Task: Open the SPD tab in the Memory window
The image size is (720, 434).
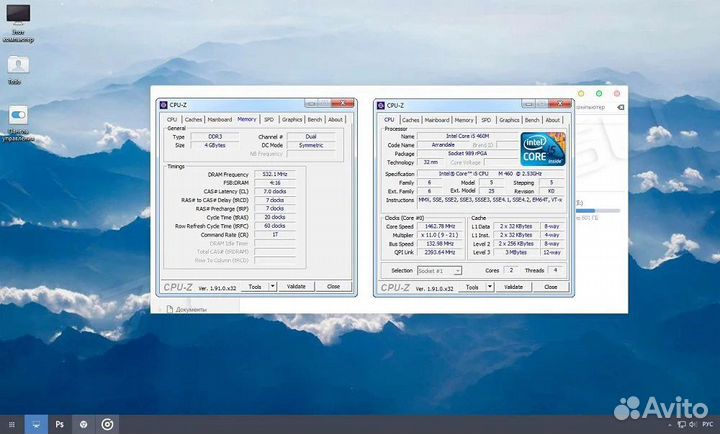Action: point(269,119)
